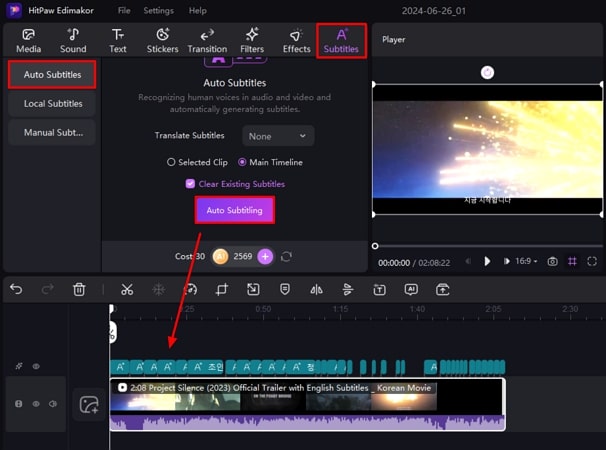Open the Text tab
This screenshot has height=450, width=606.
click(x=117, y=41)
